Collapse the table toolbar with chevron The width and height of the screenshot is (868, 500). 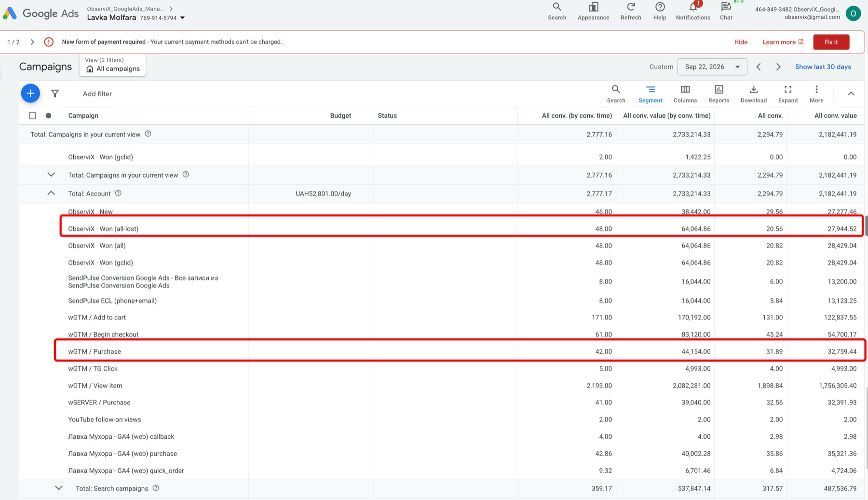[x=851, y=94]
